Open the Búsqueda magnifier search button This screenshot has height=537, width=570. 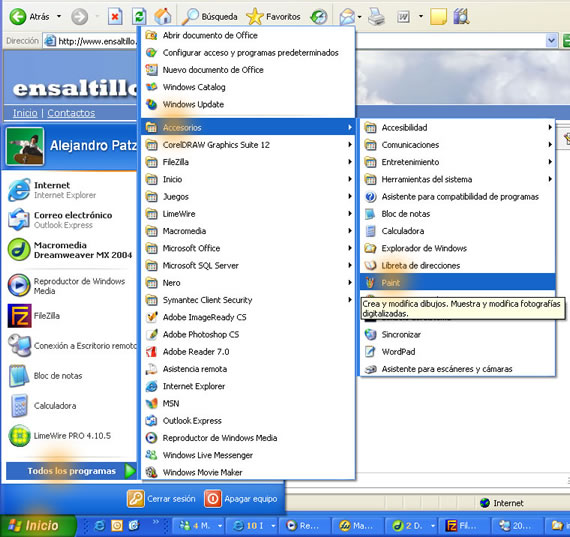coord(209,17)
